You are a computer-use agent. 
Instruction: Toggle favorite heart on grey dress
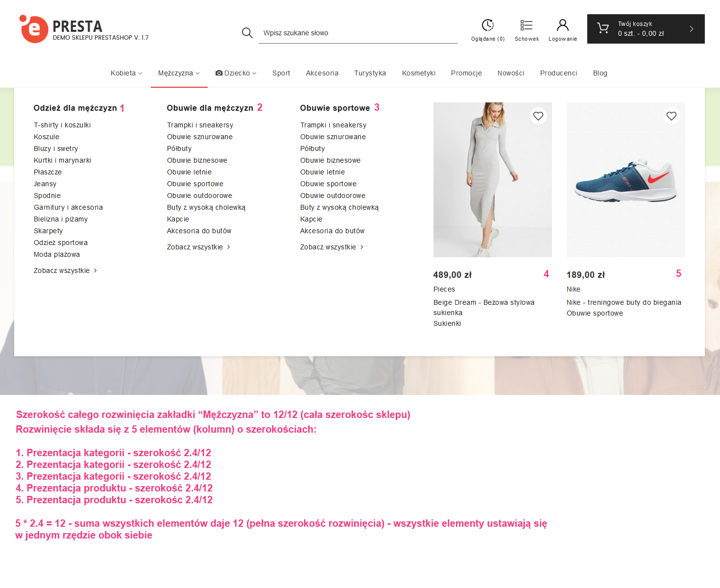click(x=538, y=116)
